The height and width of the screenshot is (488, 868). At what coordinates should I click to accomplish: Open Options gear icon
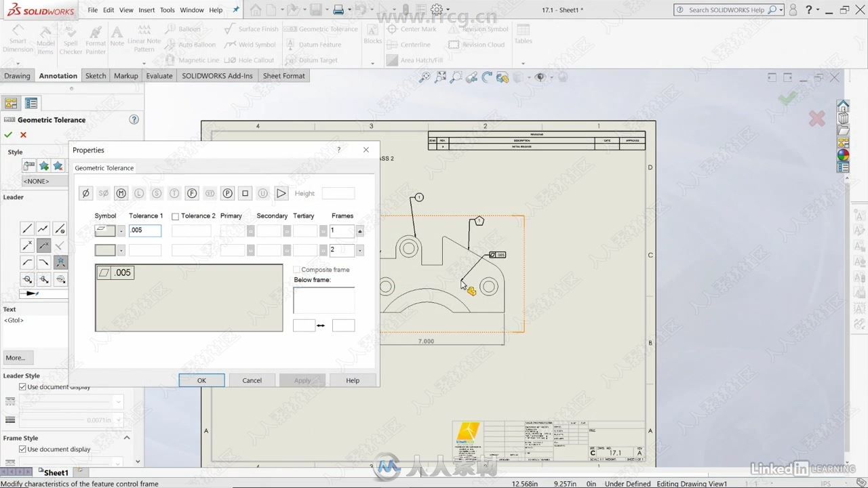coord(437,9)
